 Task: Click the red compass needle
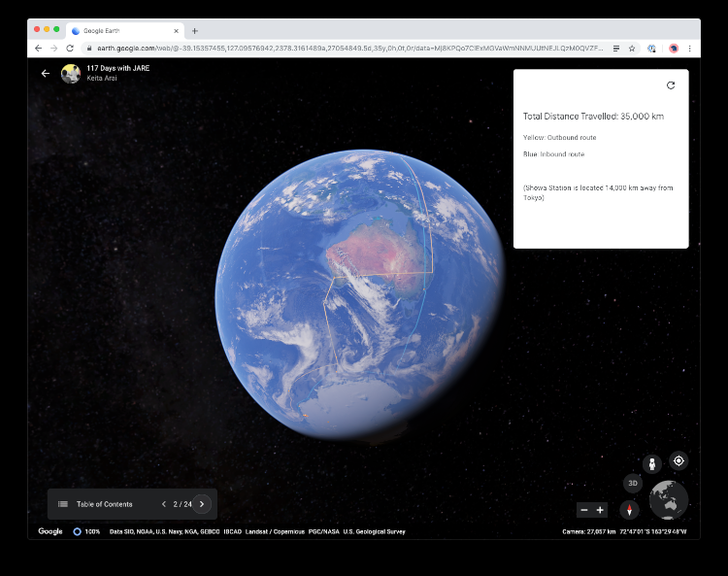pyautogui.click(x=629, y=510)
